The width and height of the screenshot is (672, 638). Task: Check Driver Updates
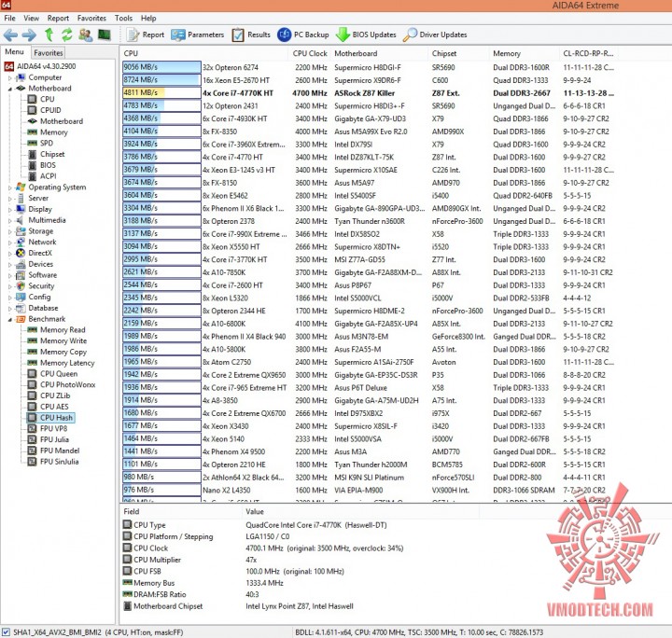435,35
